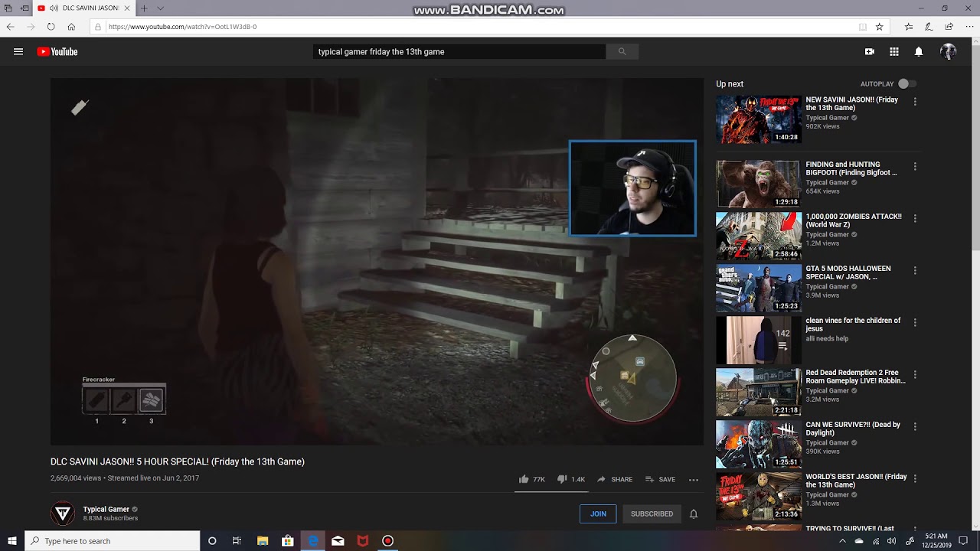
Task: Save the video to a playlist
Action: (x=660, y=479)
